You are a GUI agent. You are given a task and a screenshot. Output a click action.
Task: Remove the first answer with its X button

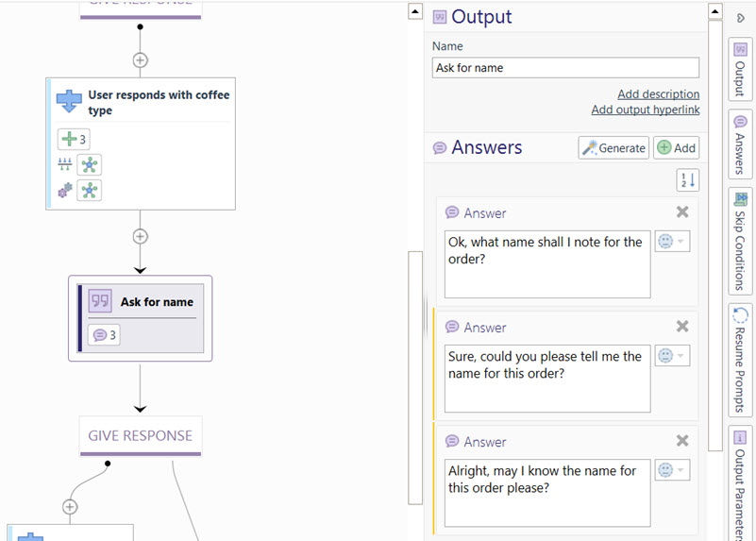click(682, 212)
